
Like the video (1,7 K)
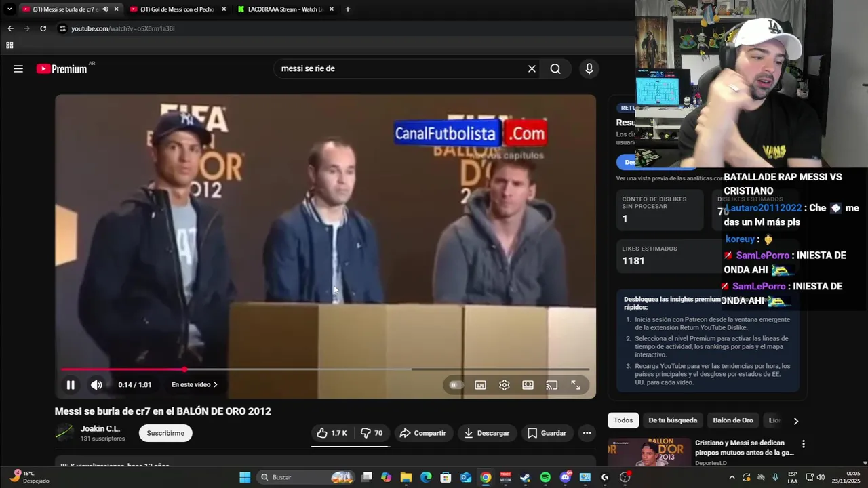(x=332, y=433)
